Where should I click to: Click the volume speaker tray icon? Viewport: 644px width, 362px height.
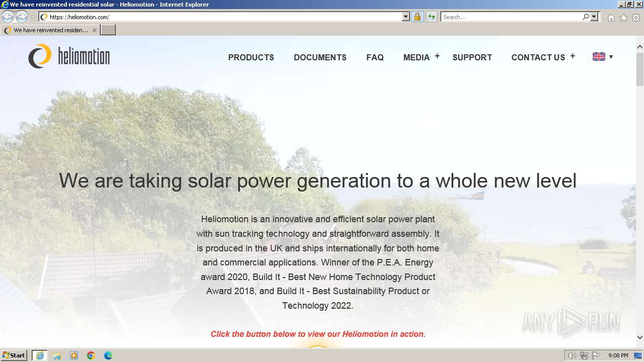pyautogui.click(x=572, y=355)
